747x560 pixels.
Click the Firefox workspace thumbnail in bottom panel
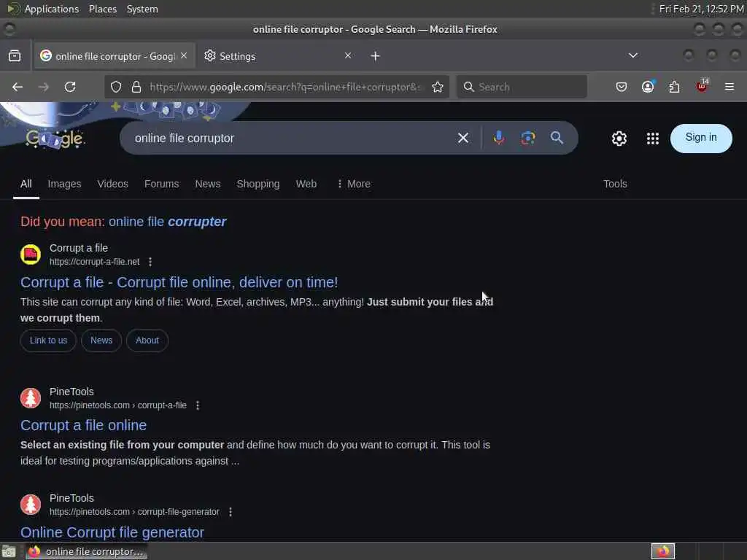[x=662, y=551]
